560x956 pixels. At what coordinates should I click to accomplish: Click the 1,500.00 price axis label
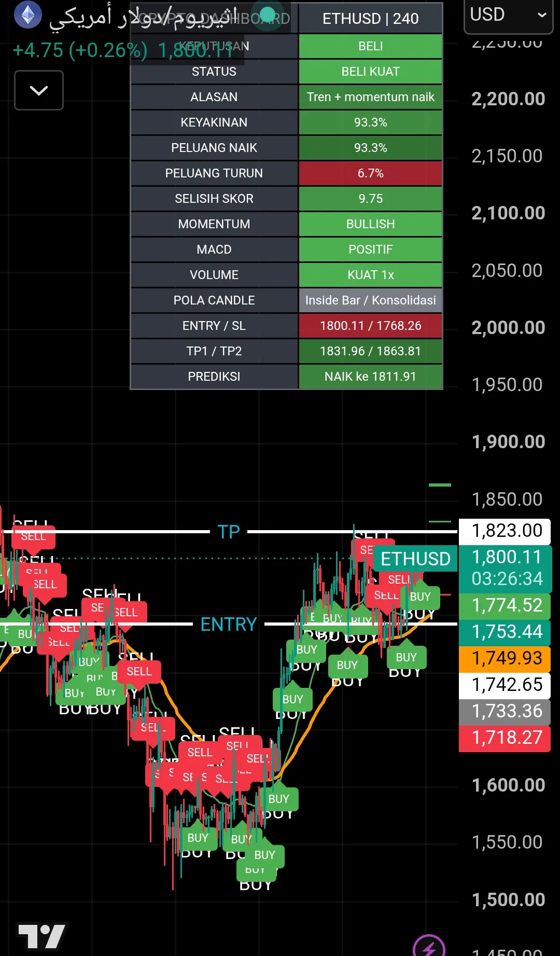508,899
